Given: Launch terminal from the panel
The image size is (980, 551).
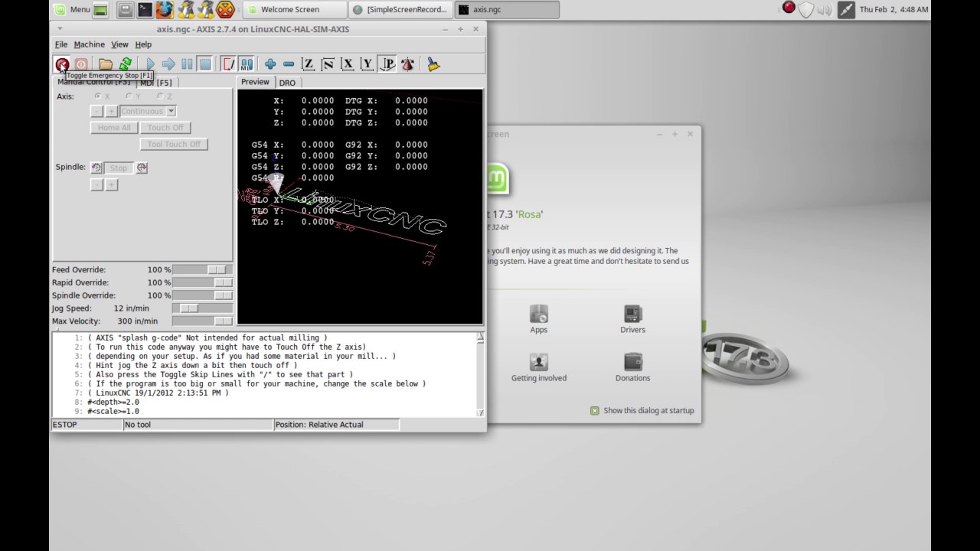Looking at the screenshot, I should click(x=145, y=9).
